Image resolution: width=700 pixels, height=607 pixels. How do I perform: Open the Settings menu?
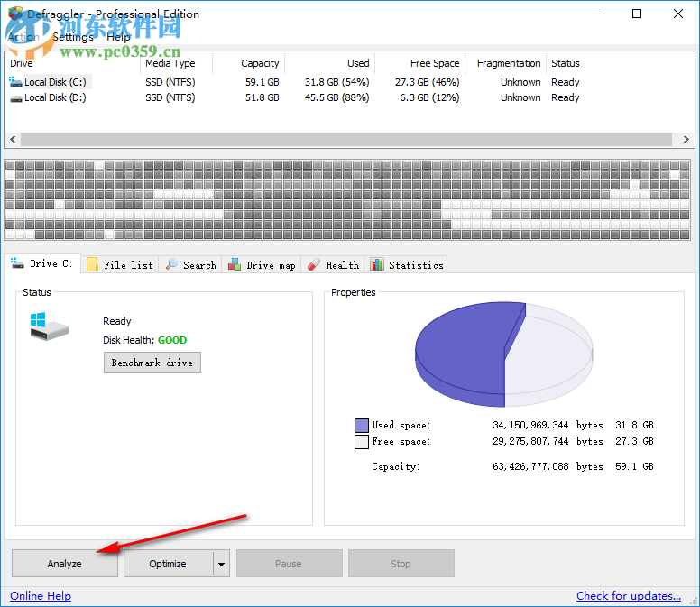(x=73, y=37)
